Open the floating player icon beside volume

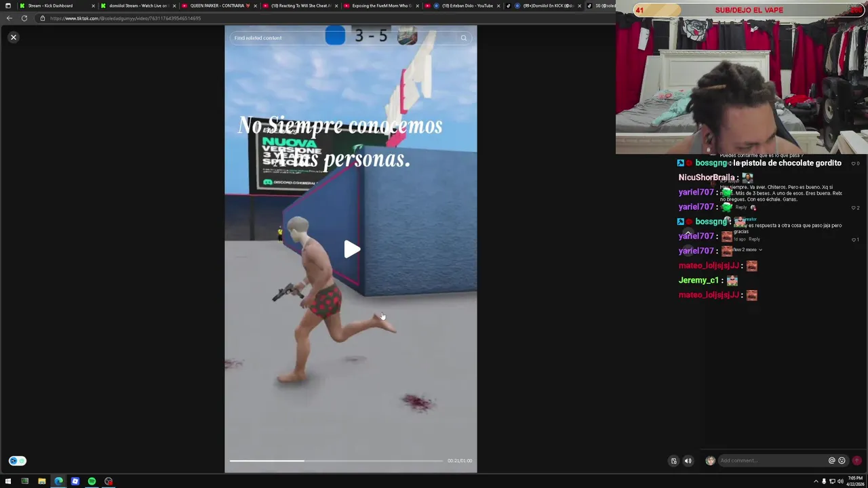coord(673,461)
